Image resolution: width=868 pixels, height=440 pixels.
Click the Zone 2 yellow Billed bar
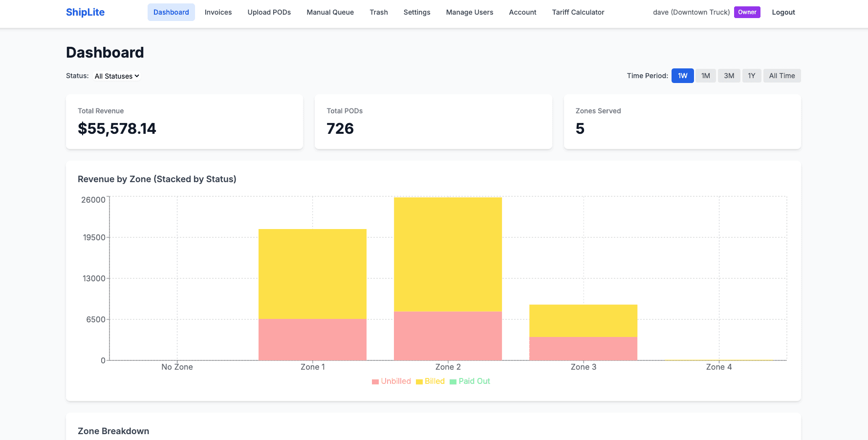[x=448, y=254]
